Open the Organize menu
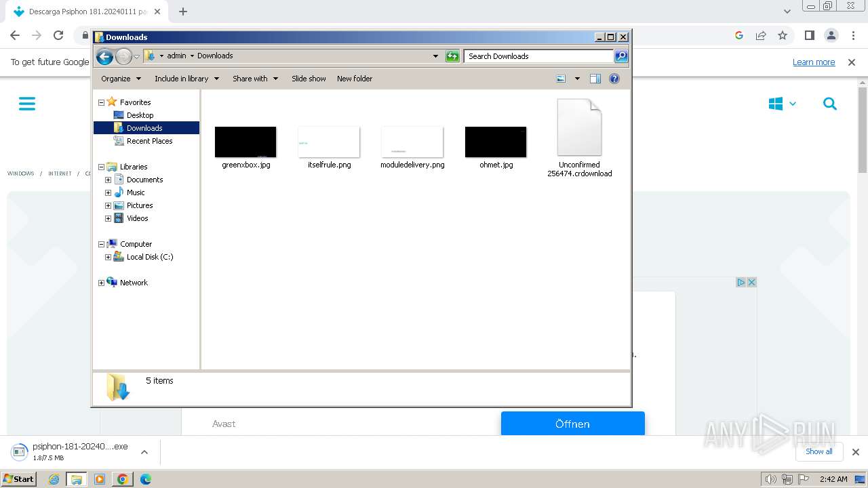Viewport: 868px width, 488px height. tap(121, 79)
